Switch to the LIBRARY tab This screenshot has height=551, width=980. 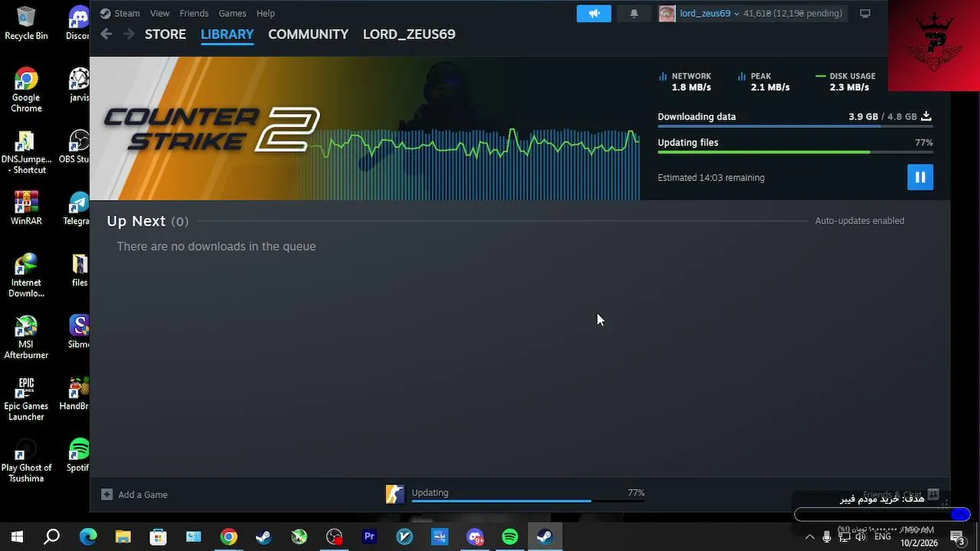[x=227, y=34]
